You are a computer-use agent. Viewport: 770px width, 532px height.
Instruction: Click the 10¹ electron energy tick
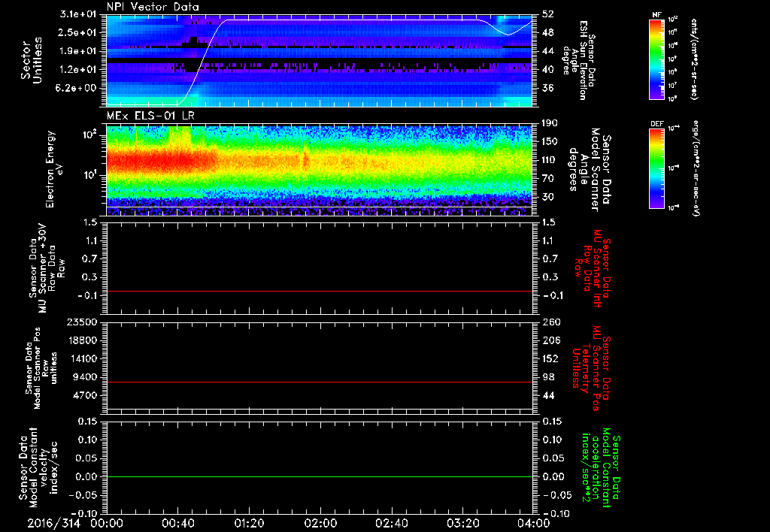click(90, 175)
